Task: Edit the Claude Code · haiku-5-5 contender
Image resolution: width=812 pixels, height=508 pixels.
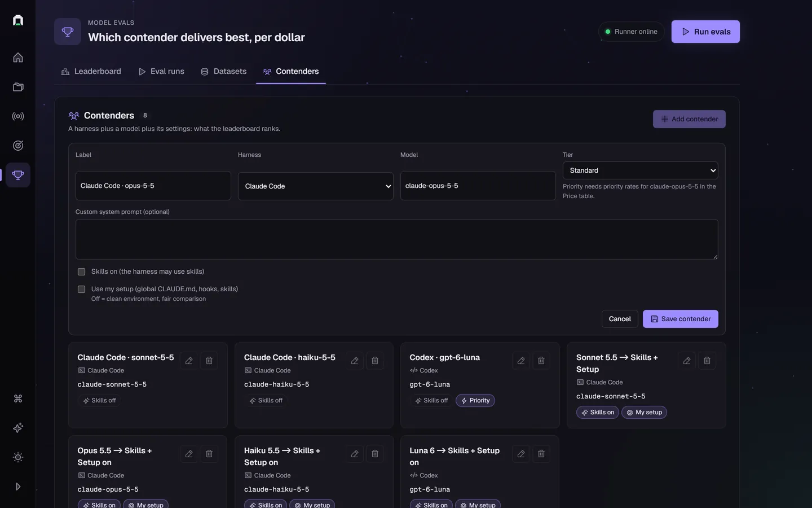Action: point(355,361)
